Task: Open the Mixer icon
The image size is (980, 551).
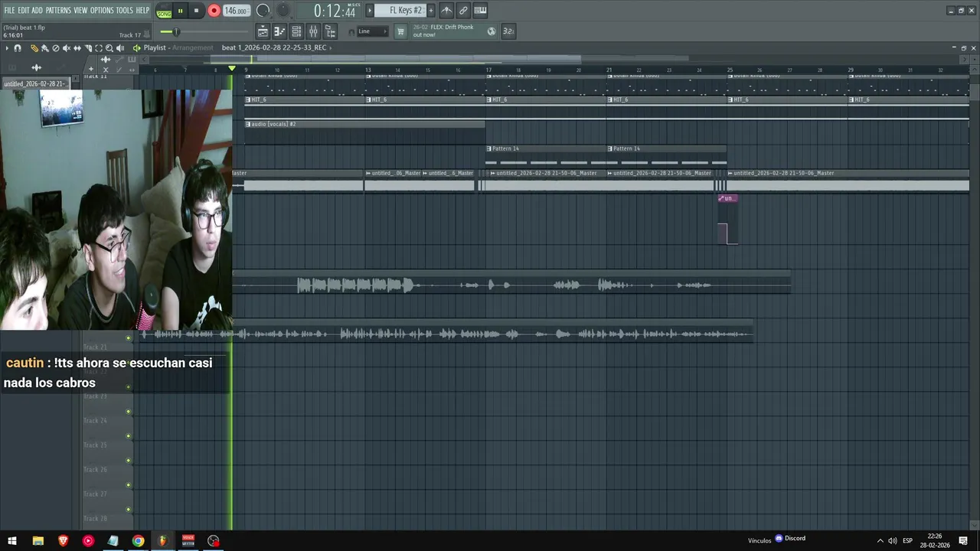Action: [313, 31]
